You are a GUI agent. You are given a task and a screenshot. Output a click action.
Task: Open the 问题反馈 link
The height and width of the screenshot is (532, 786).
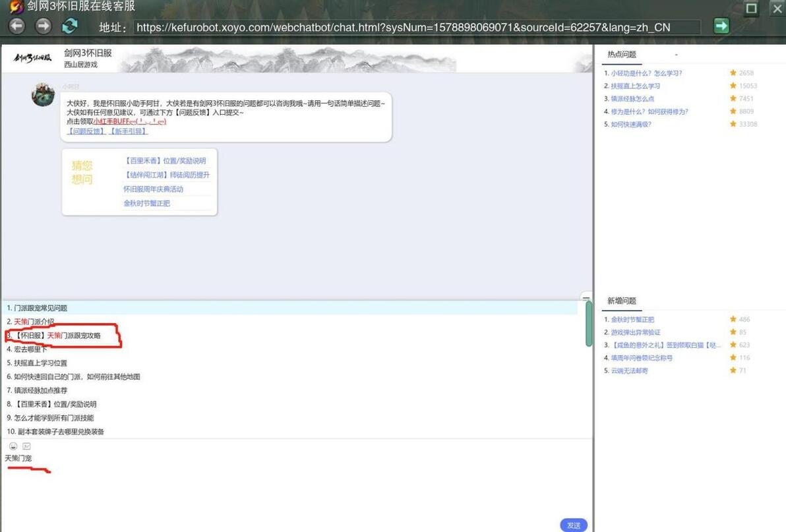point(86,131)
